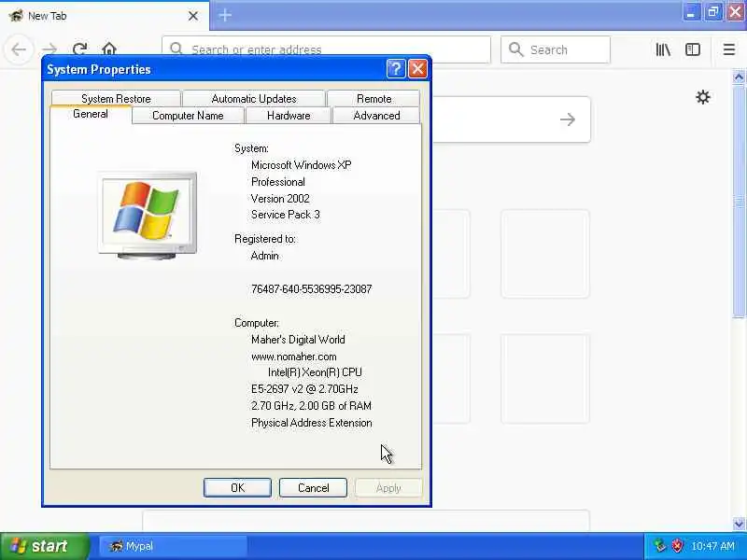Switch to the System Restore tab
The image size is (747, 560).
click(116, 99)
